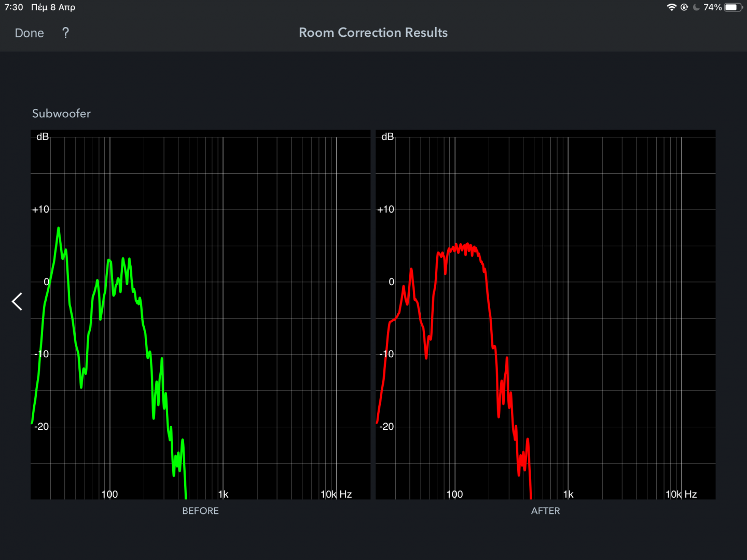Tap the orientation lock status icon
The height and width of the screenshot is (560, 747).
(x=684, y=7)
